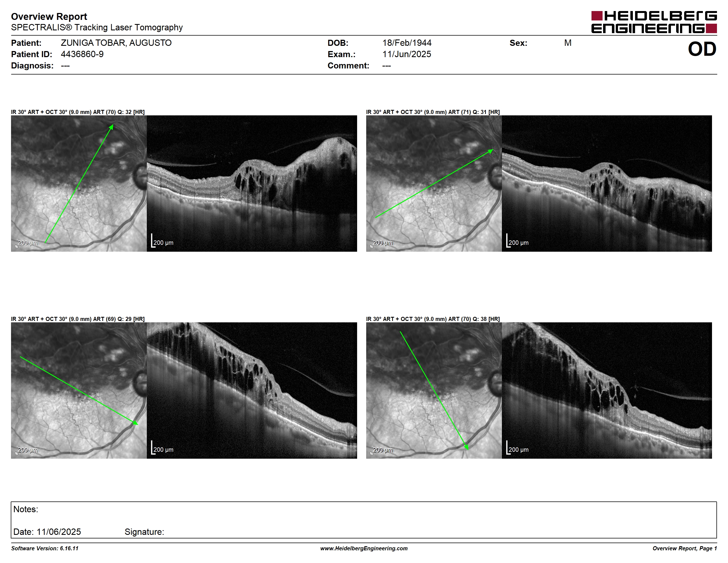
Task: Select the Overview Report title
Action: coord(49,16)
